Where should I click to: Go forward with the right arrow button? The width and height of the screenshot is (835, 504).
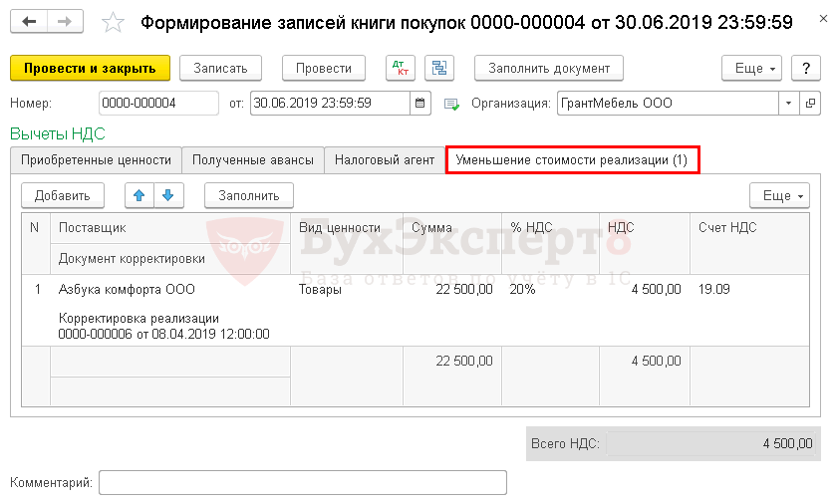point(65,22)
